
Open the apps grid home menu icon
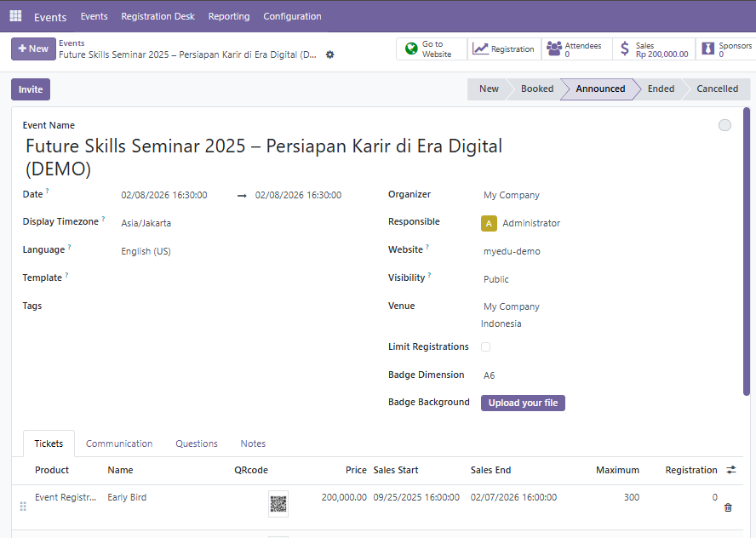click(15, 16)
